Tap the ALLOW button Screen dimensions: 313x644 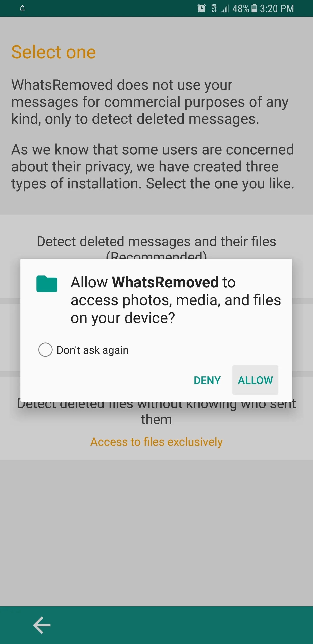255,380
